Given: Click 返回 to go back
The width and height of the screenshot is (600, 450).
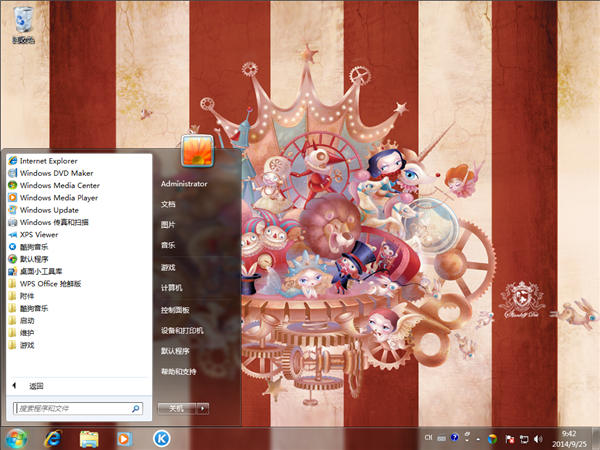Looking at the screenshot, I should [36, 385].
